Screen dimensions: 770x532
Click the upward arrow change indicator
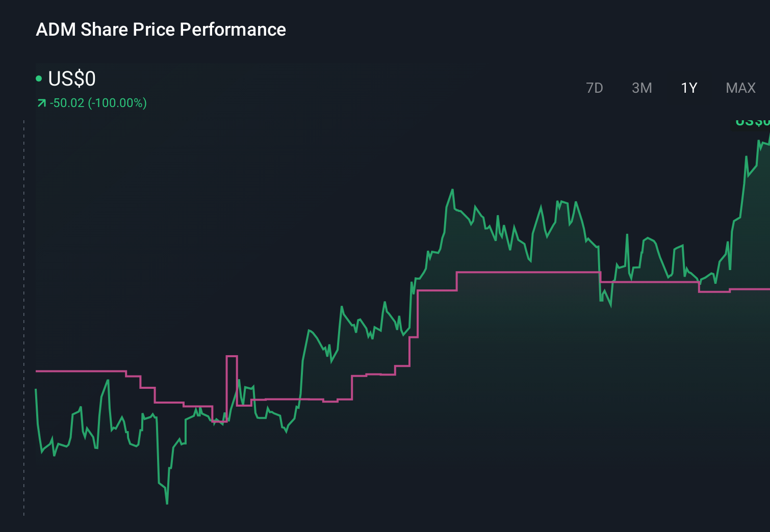click(x=41, y=102)
